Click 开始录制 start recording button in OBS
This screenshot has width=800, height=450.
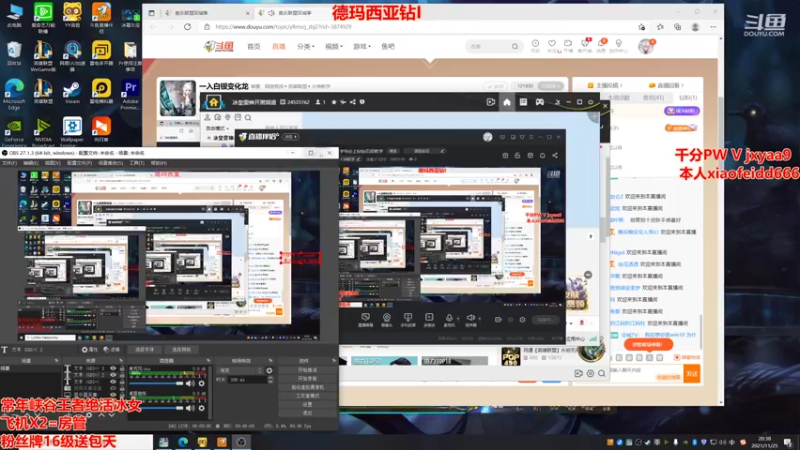click(307, 378)
